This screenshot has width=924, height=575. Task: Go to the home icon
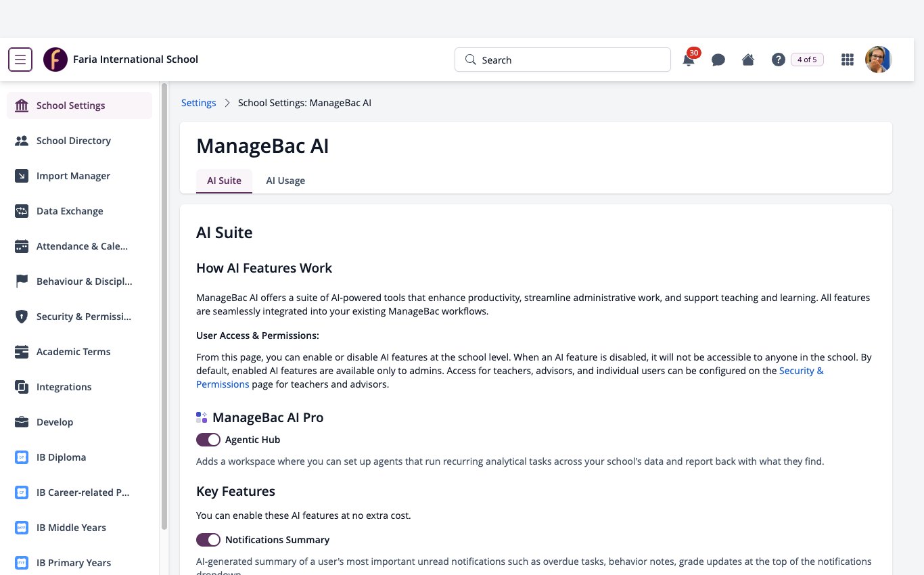tap(748, 60)
